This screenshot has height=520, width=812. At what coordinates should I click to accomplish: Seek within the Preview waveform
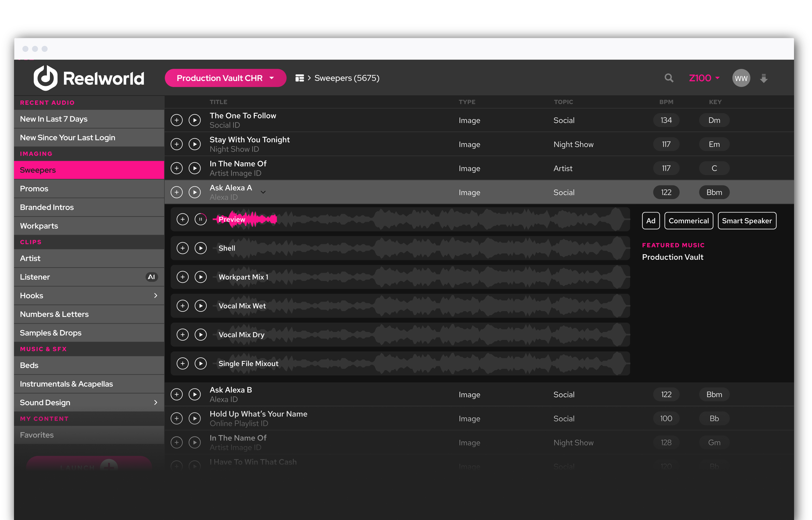pos(422,220)
